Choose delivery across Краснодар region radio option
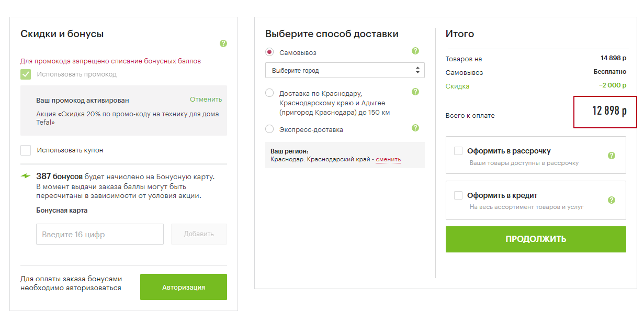Viewport: 644px width, 320px height. [x=269, y=93]
